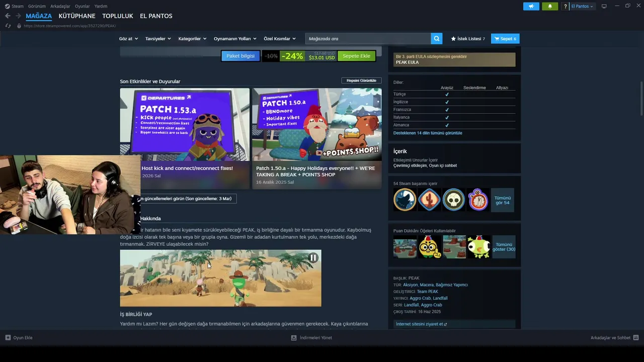The image size is (644, 362).
Task: Select the yellow sticker points shop item
Action: pyautogui.click(x=429, y=247)
